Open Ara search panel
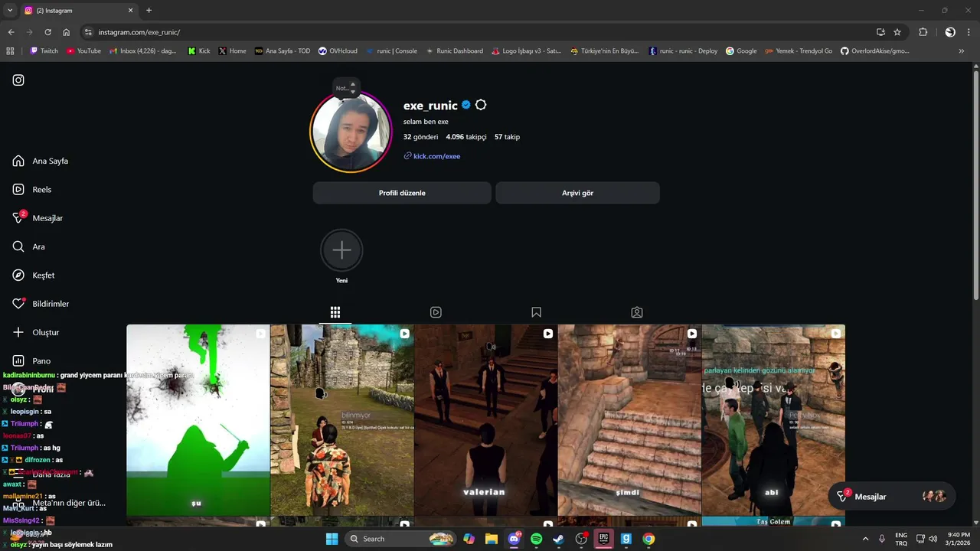980x551 pixels. pos(29,246)
